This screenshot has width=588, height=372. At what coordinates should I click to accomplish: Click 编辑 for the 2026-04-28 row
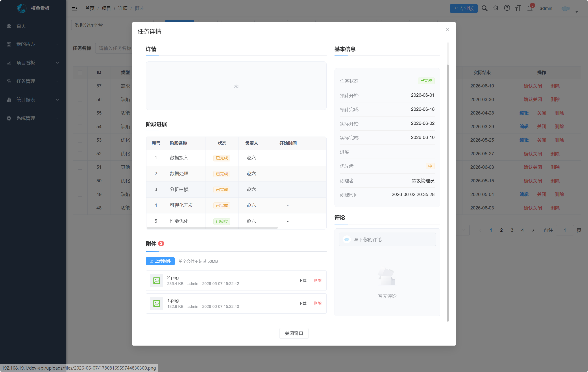click(x=524, y=113)
